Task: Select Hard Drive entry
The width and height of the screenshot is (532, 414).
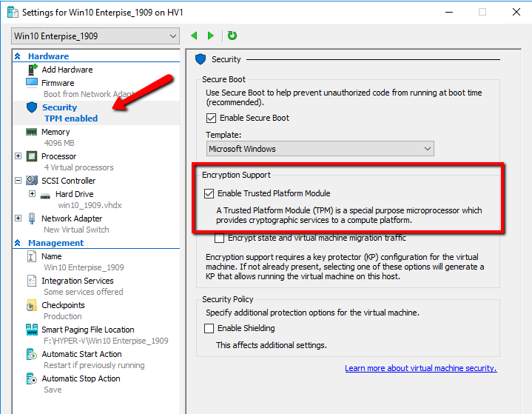Action: [x=74, y=194]
